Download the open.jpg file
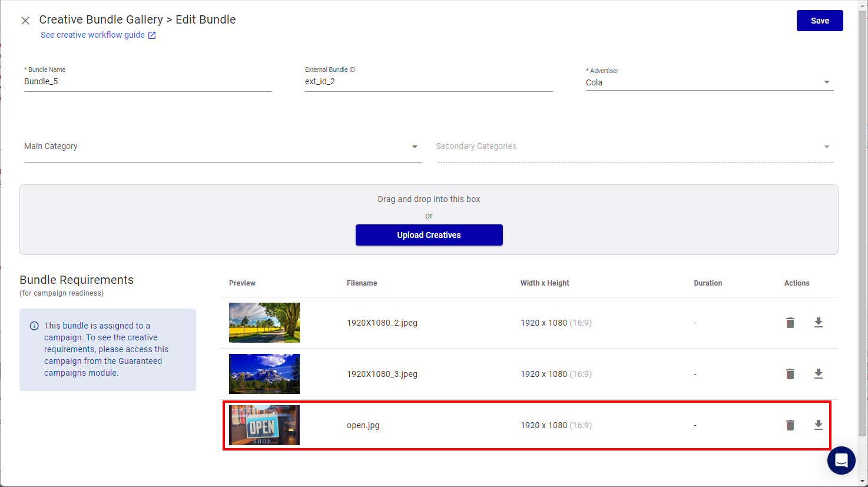Image resolution: width=868 pixels, height=487 pixels. (818, 425)
